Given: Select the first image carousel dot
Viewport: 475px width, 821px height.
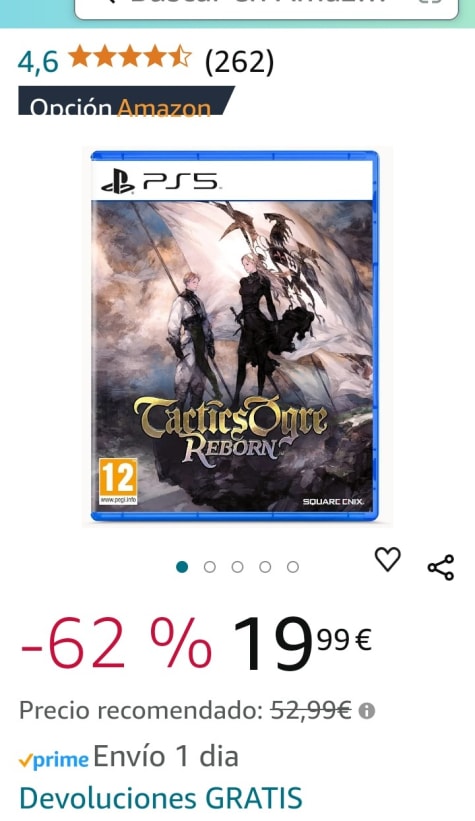Looking at the screenshot, I should [x=182, y=567].
